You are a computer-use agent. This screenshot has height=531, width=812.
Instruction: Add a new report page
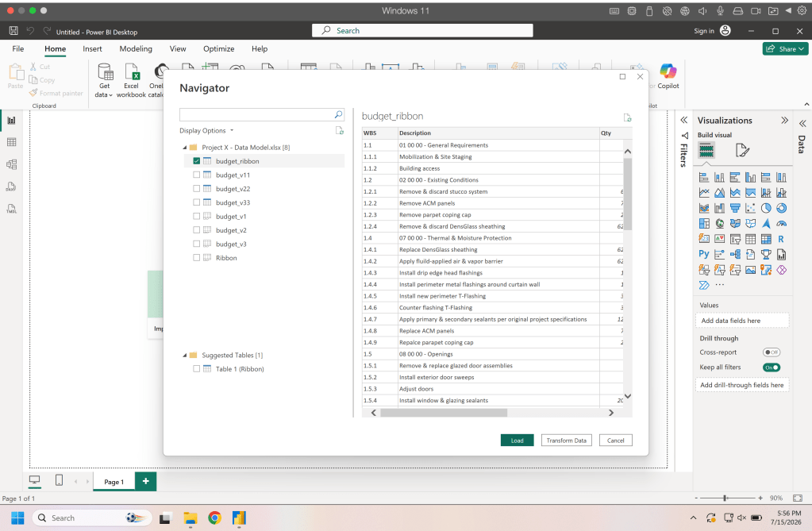[x=145, y=481]
